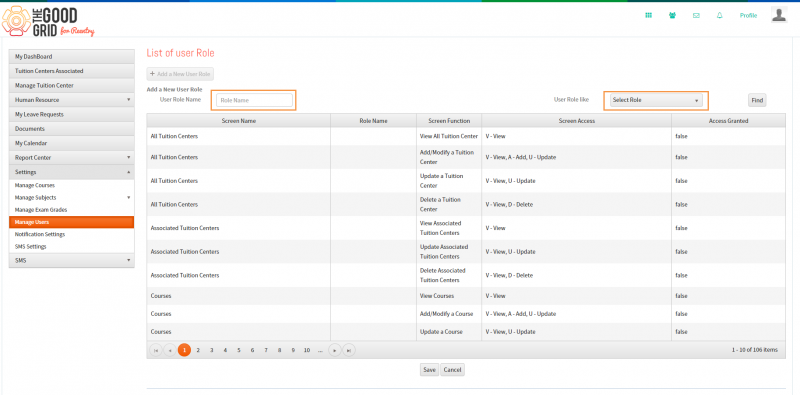Viewport: 800px width, 395px height.
Task: Open Manage Tuition Center menu item
Action: pos(71,86)
